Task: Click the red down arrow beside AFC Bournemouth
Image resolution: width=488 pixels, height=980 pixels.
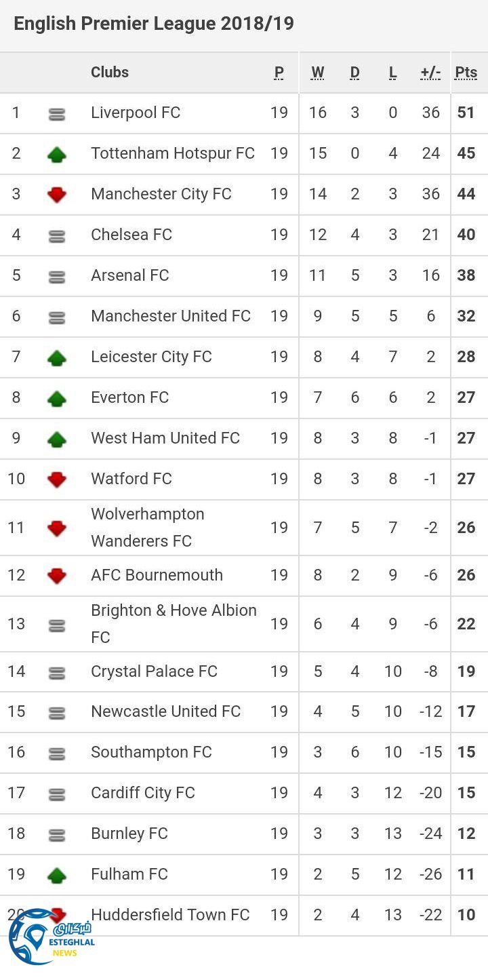Action: [x=57, y=576]
